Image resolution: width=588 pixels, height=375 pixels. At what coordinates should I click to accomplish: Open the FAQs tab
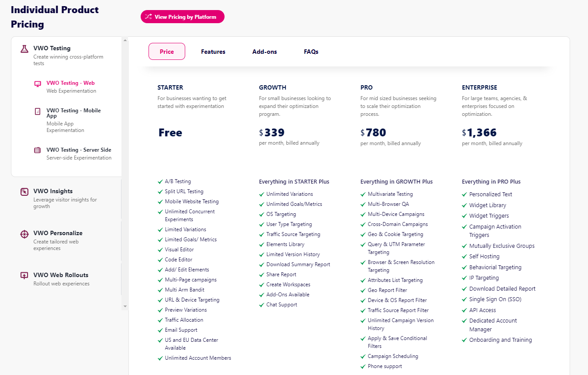(x=311, y=52)
